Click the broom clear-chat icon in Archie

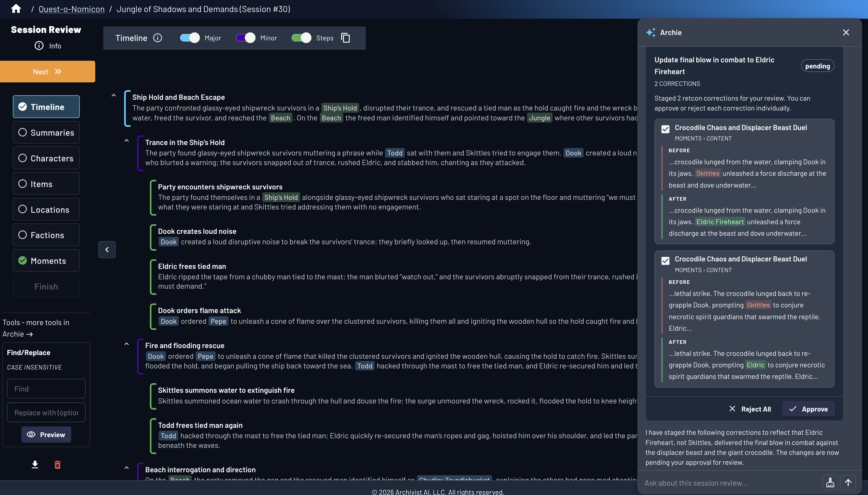coord(830,482)
